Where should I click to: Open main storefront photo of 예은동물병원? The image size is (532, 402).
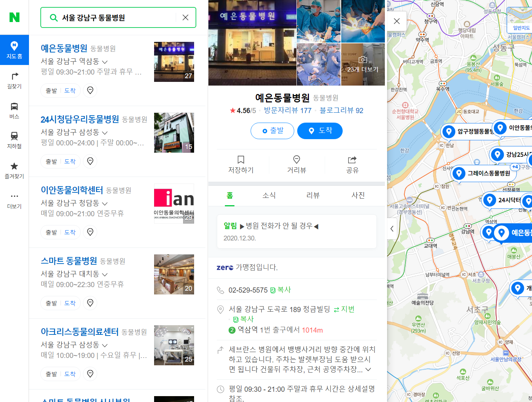[252, 43]
